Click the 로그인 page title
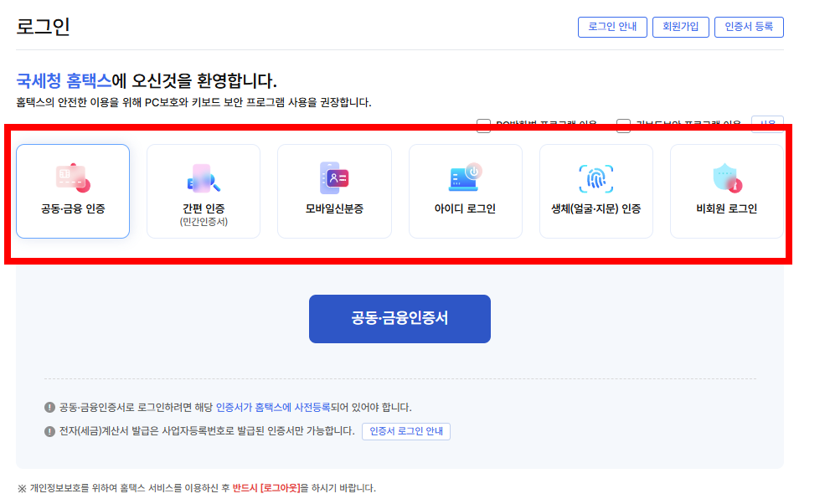Image resolution: width=830 pixels, height=504 pixels. 43,26
